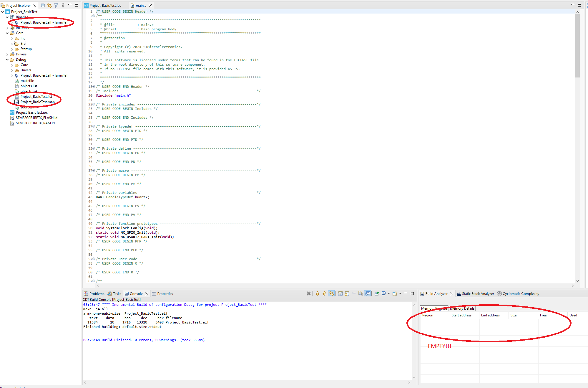The image size is (588, 388).
Task: Pin the Build Console
Action: 377,293
